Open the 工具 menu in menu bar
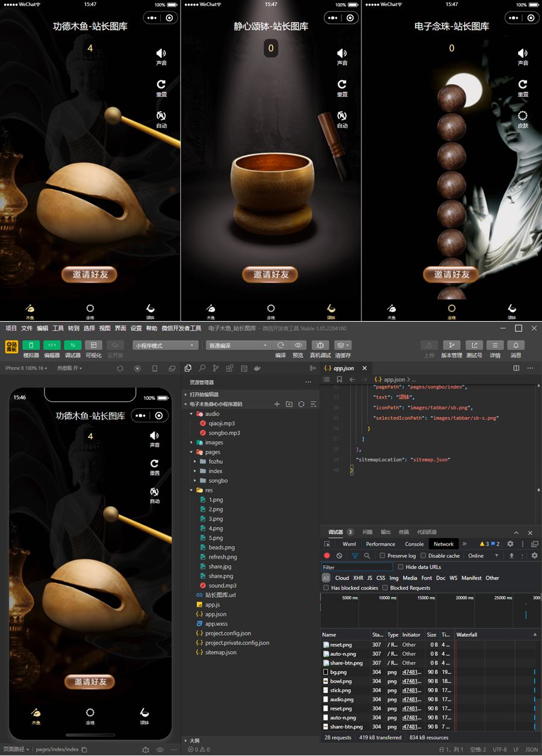Image resolution: width=542 pixels, height=756 pixels. [x=58, y=328]
